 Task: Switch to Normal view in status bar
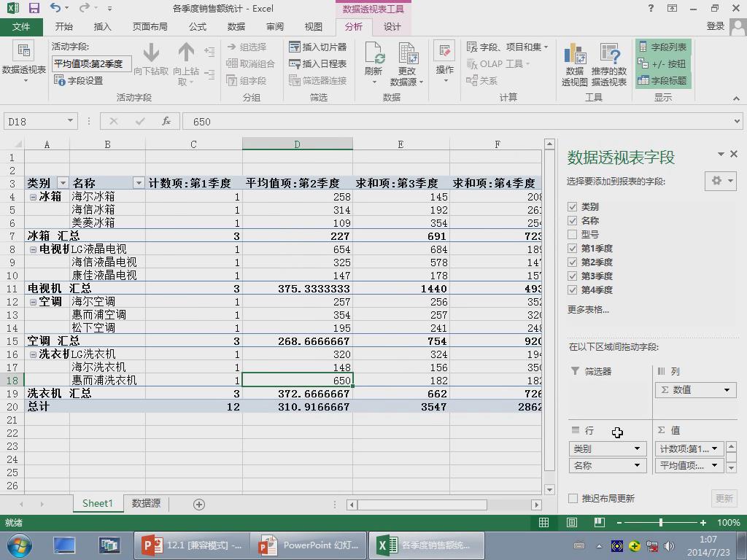[543, 522]
